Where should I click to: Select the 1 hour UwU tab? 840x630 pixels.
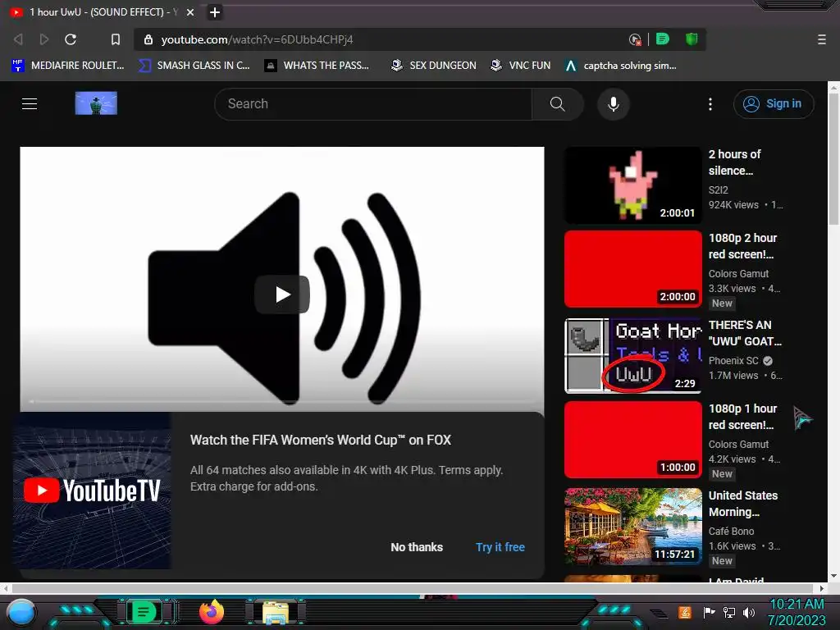102,12
